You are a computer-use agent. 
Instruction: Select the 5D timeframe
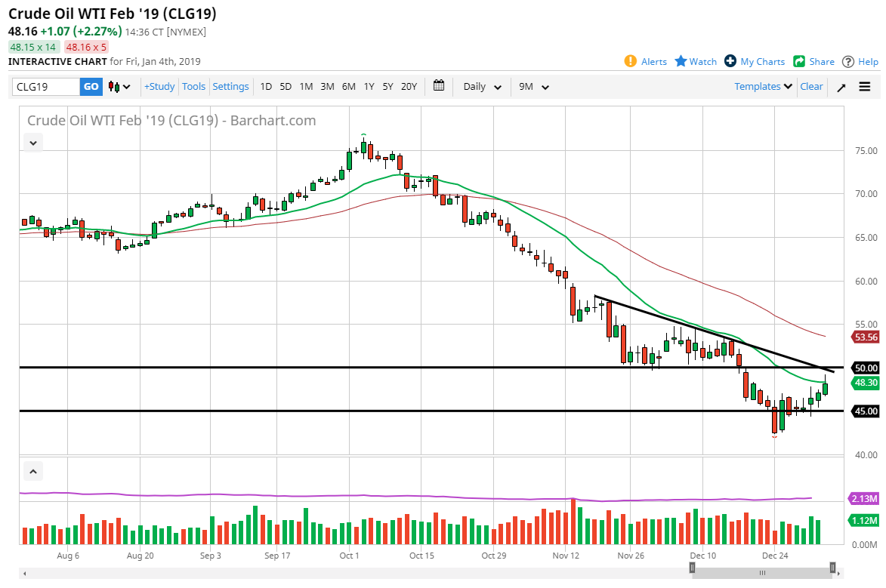286,86
